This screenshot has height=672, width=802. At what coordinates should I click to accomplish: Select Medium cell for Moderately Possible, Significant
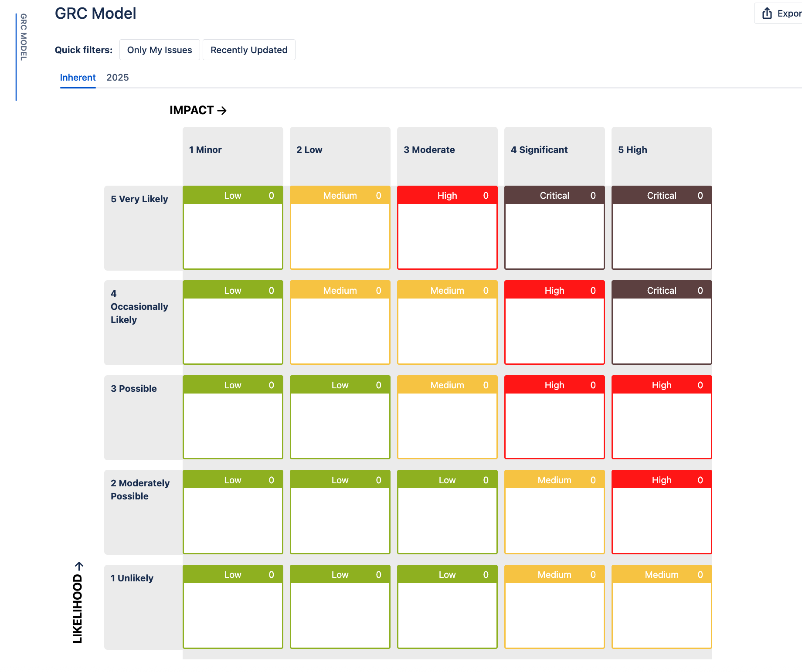(x=554, y=512)
